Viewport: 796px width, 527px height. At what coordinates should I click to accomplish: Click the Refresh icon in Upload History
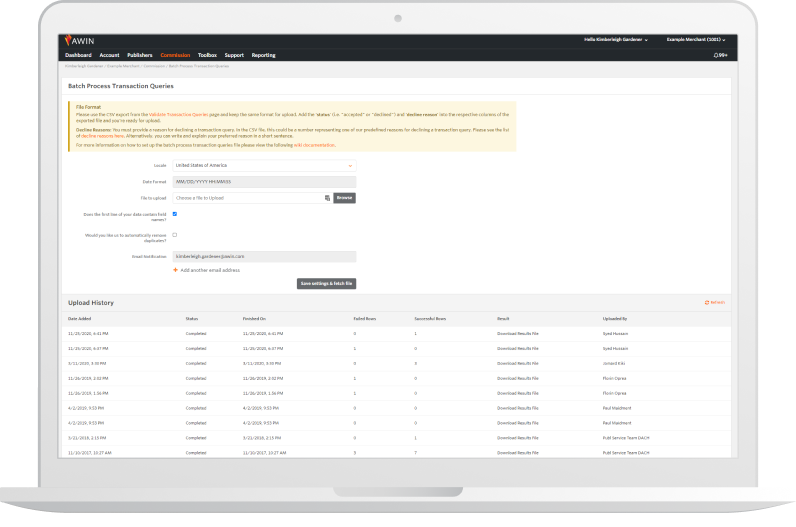(x=707, y=301)
